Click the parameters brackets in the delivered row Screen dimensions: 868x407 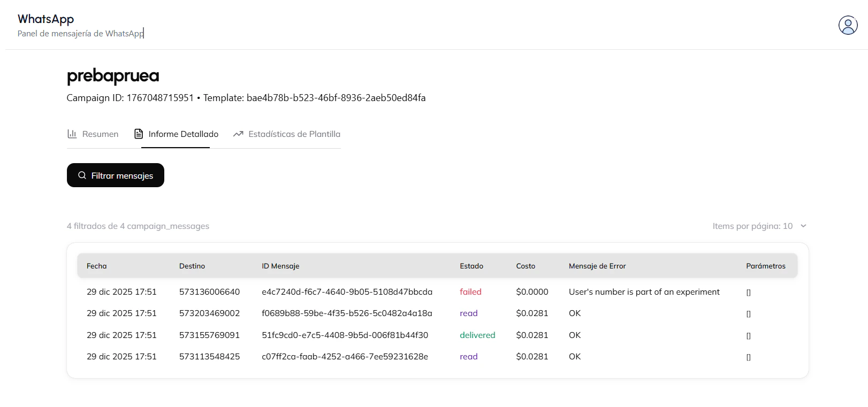pos(749,336)
